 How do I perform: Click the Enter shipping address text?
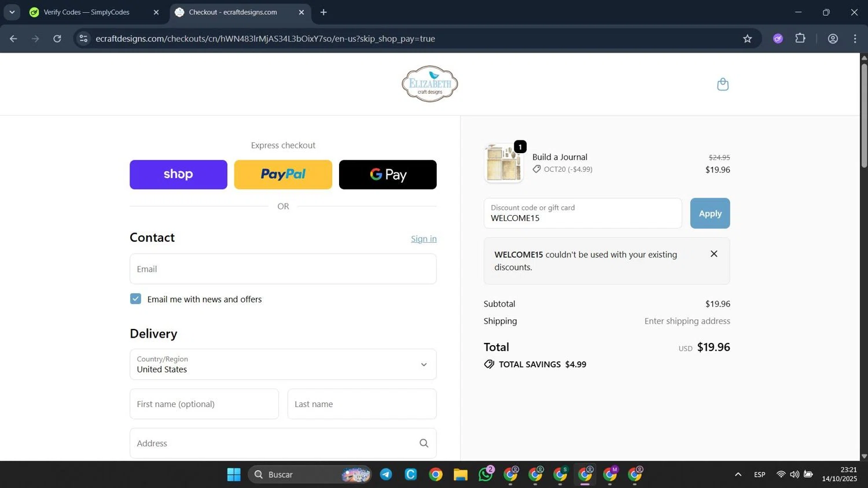[687, 321]
